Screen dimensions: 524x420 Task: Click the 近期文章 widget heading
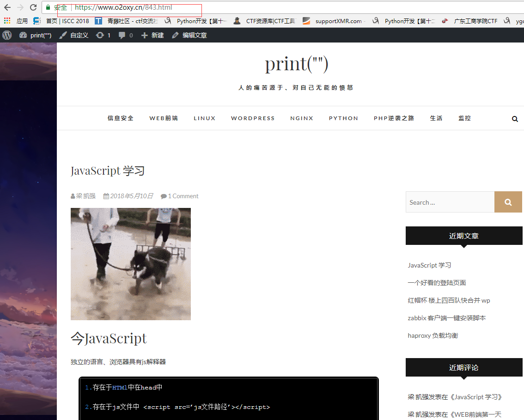(464, 236)
